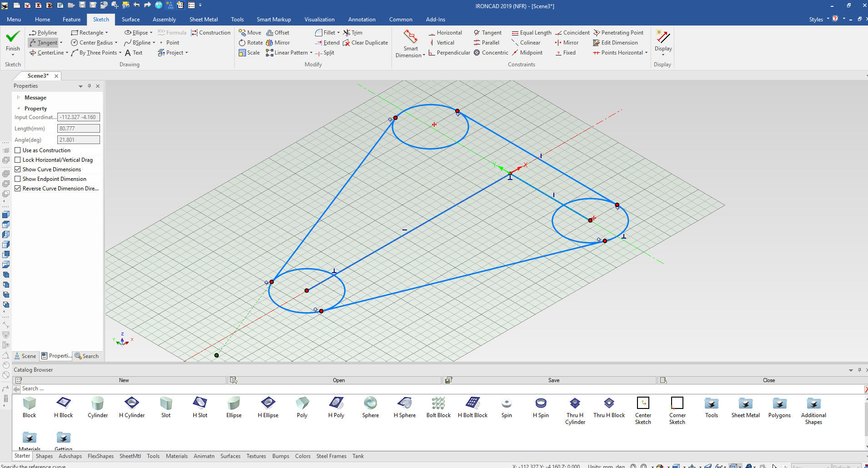Open the Rectangle dropdown arrow

(x=107, y=33)
